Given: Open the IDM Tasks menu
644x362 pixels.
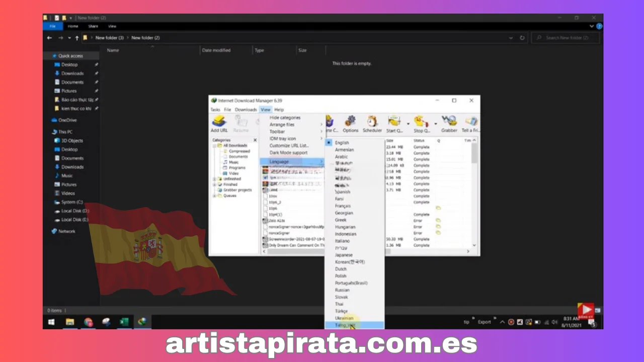Looking at the screenshot, I should (215, 110).
